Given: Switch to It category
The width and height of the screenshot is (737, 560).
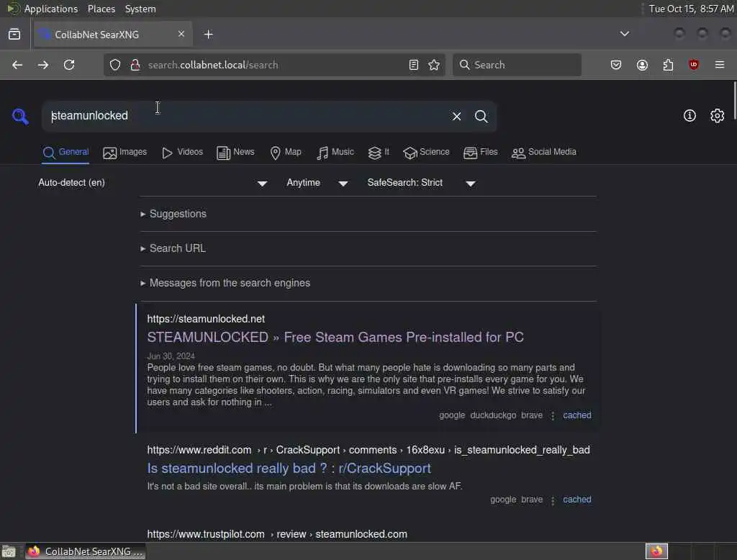Looking at the screenshot, I should pos(379,153).
